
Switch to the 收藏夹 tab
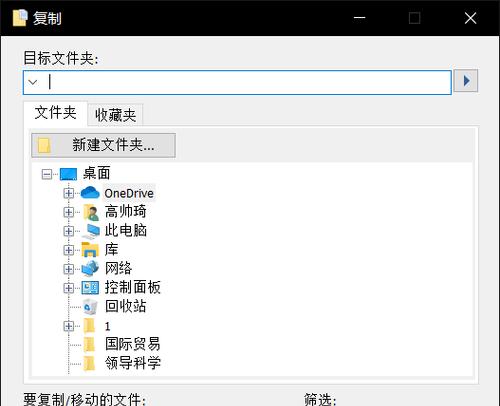coord(115,115)
